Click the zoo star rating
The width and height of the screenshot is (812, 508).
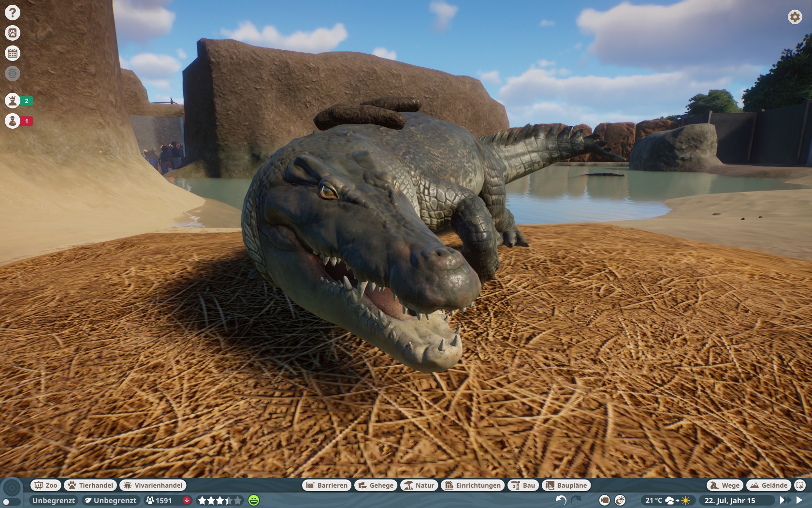click(x=220, y=501)
